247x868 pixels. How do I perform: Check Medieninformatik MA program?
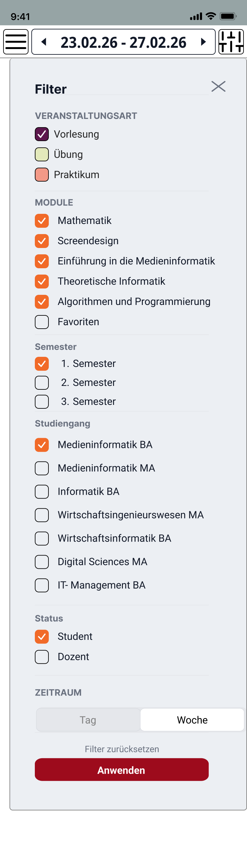[42, 468]
